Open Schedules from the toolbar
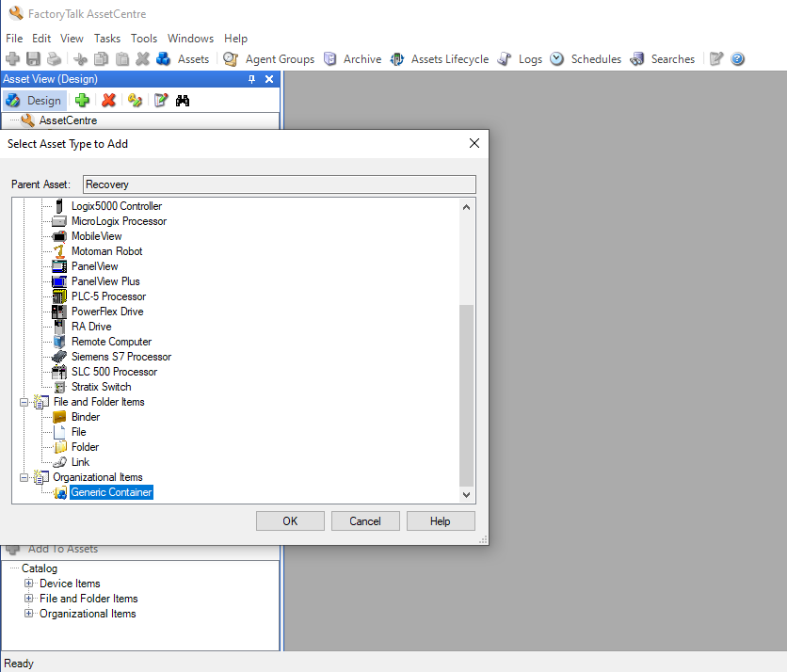 tap(586, 59)
